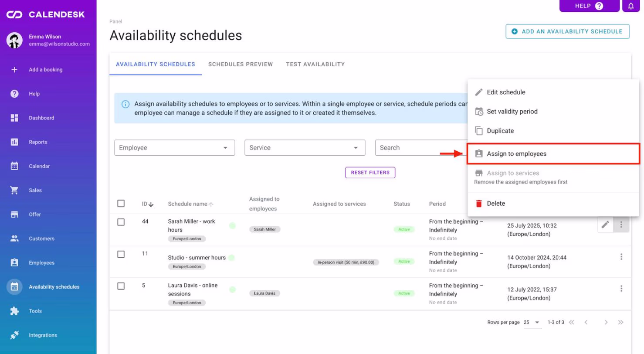Open three-dot menu for Laura Davis row
644x354 pixels.
621,289
